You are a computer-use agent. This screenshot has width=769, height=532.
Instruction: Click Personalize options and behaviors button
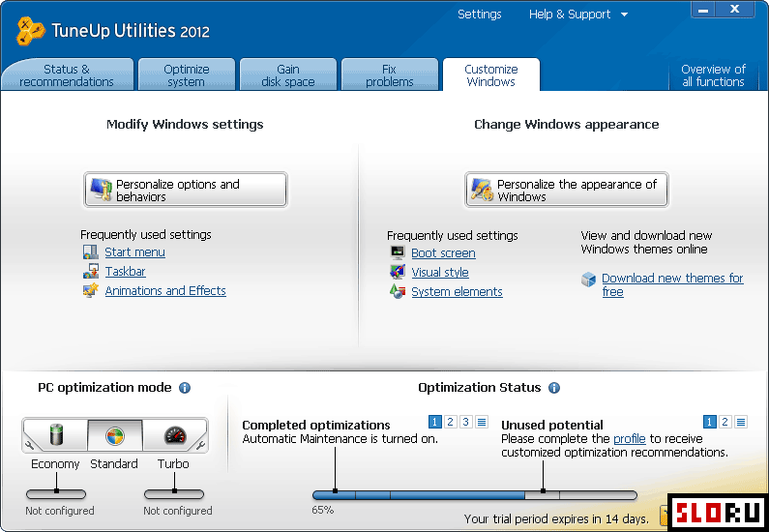click(186, 190)
